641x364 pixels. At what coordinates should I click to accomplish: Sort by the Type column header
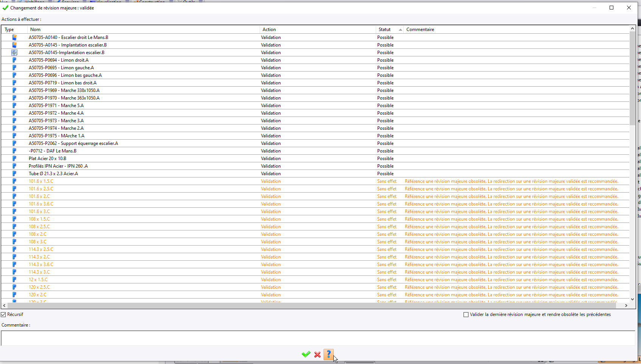coord(14,30)
